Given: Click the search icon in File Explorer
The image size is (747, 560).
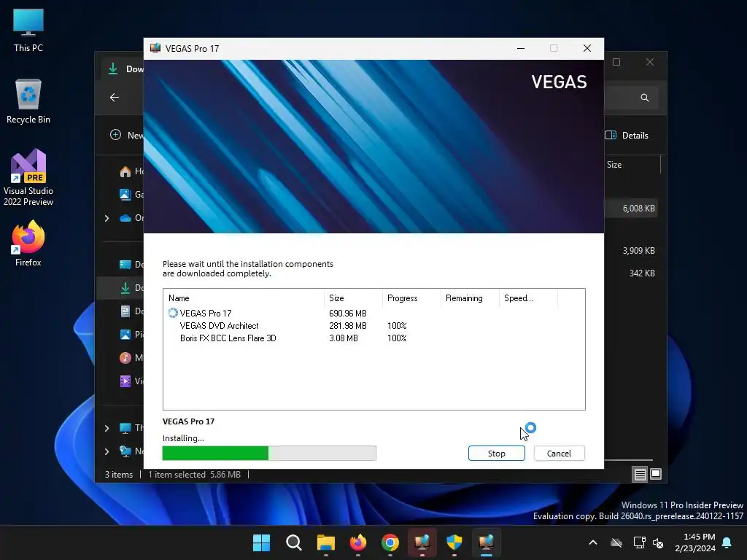Looking at the screenshot, I should (645, 98).
